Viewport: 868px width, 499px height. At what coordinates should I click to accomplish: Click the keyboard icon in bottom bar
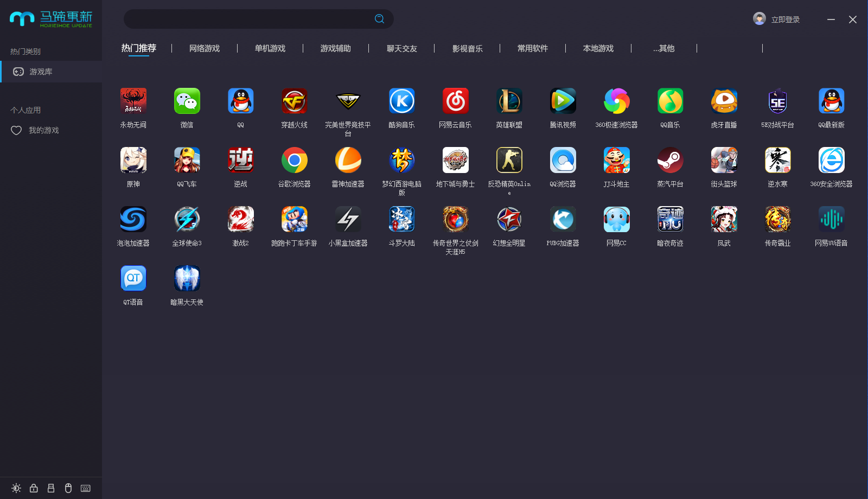click(x=86, y=488)
